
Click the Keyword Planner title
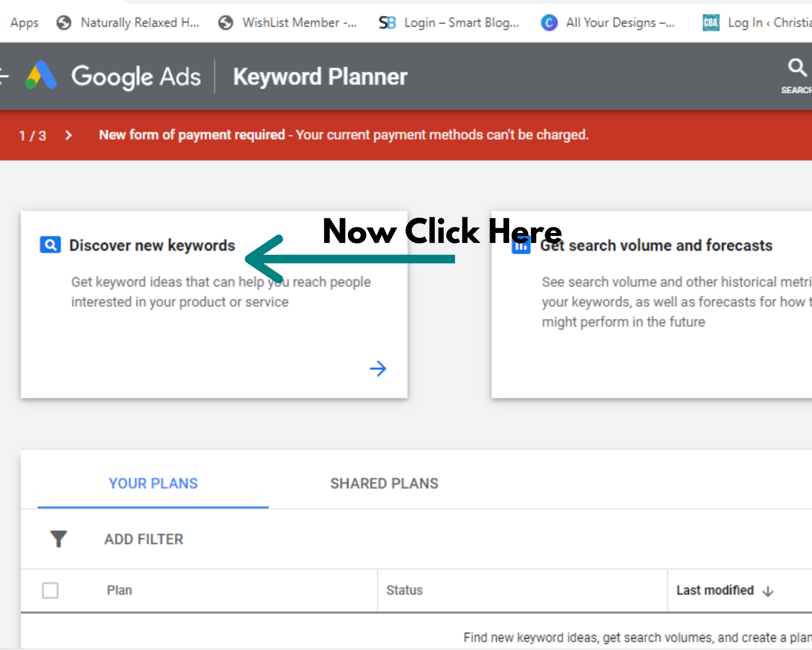pyautogui.click(x=320, y=76)
